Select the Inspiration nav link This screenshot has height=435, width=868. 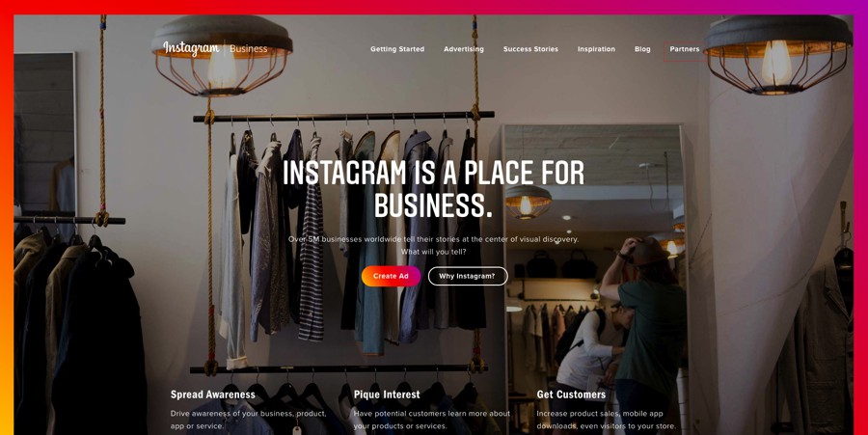pos(596,49)
